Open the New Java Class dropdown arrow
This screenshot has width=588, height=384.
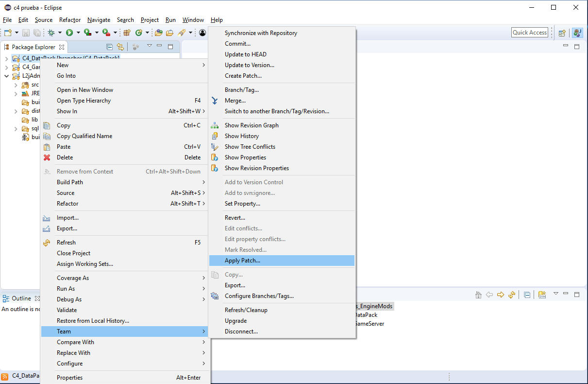click(147, 33)
